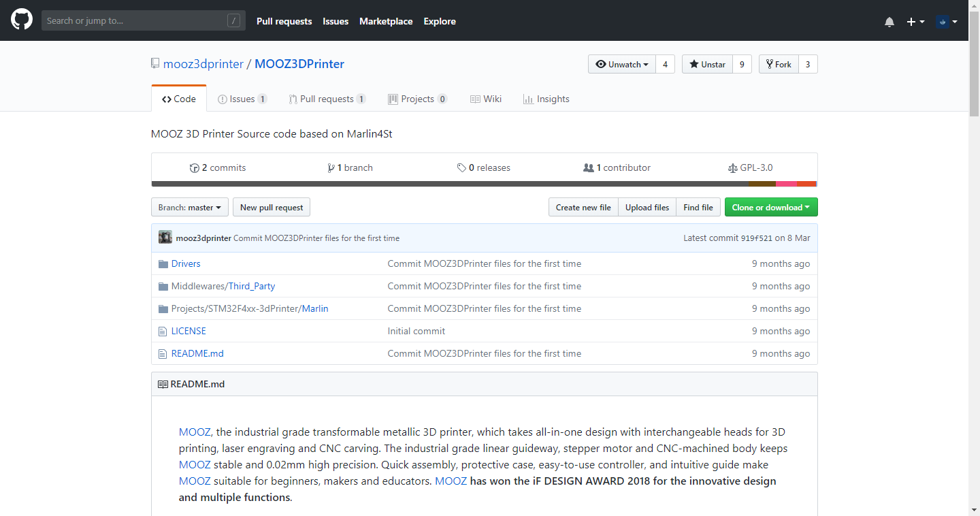980x516 pixels.
Task: Click the eye icon on Unwatch
Action: 600,64
